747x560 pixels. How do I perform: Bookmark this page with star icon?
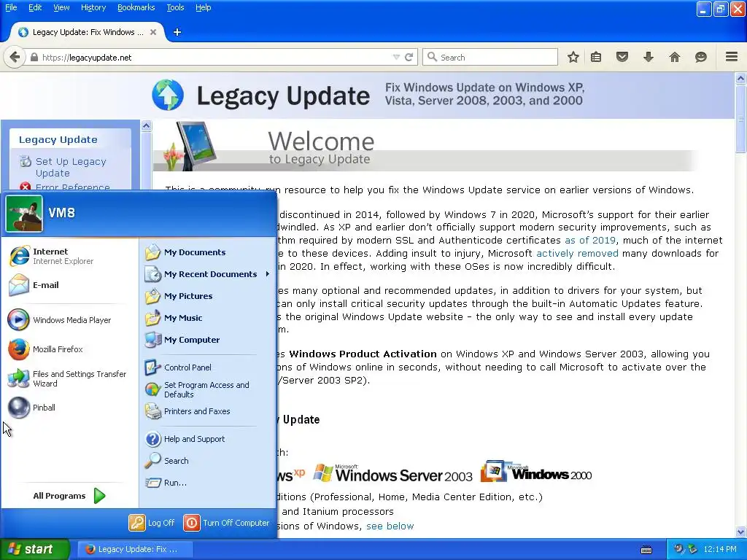click(x=573, y=58)
